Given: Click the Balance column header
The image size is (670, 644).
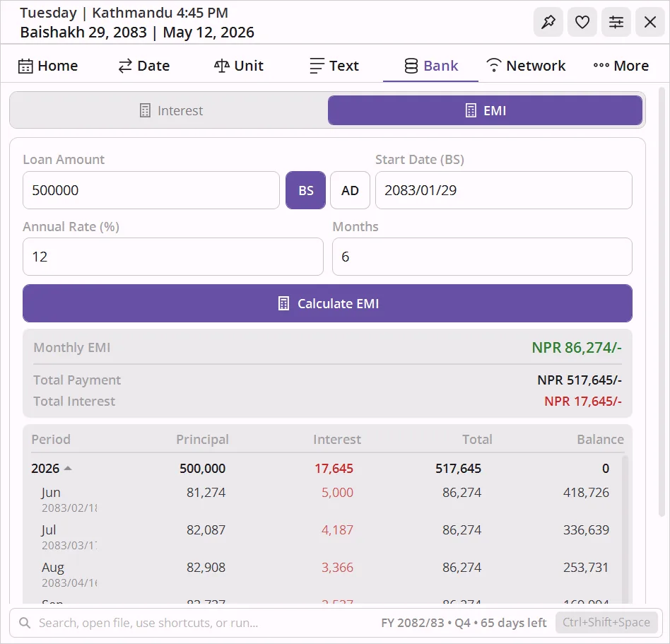Looking at the screenshot, I should pyautogui.click(x=600, y=439).
